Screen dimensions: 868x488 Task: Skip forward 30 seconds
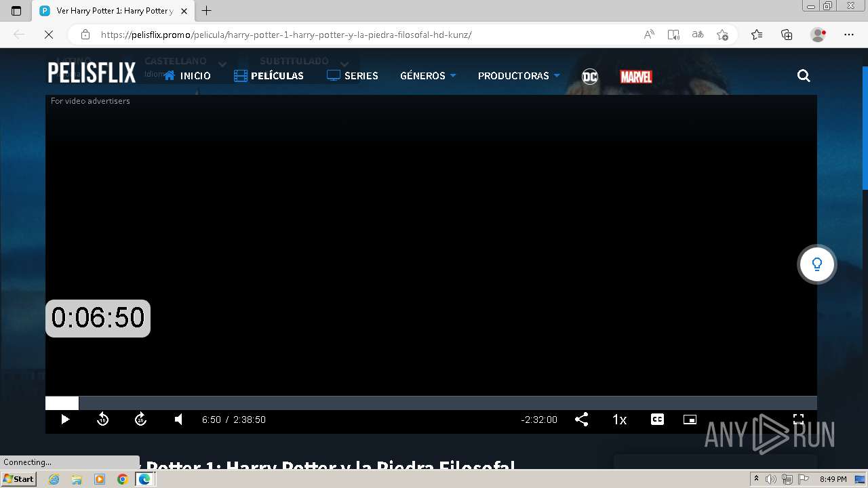pyautogui.click(x=140, y=420)
